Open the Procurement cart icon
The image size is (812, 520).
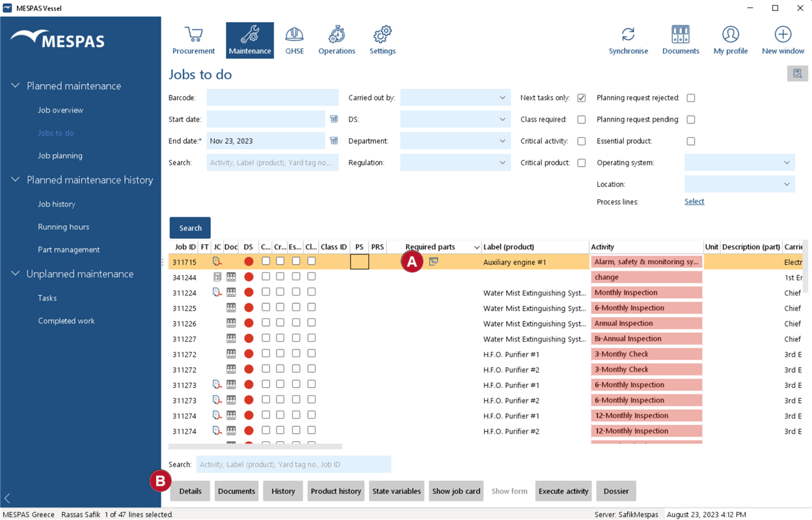point(193,34)
